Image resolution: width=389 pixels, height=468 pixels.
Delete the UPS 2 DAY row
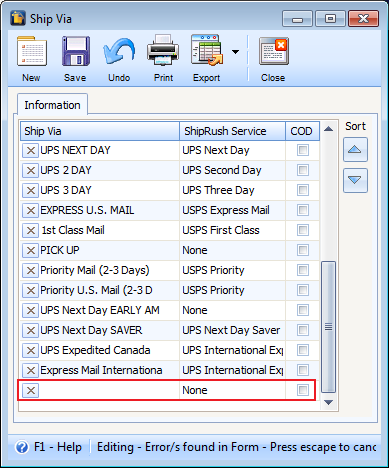31,170
